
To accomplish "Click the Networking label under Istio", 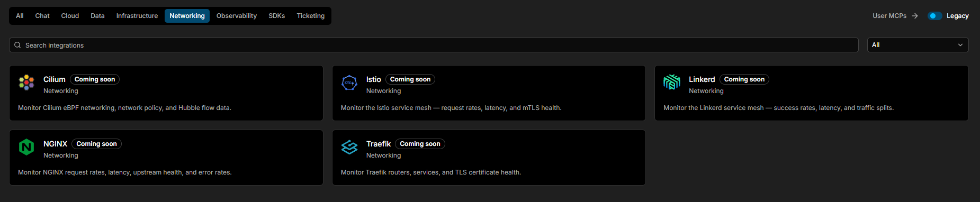I will (x=384, y=91).
